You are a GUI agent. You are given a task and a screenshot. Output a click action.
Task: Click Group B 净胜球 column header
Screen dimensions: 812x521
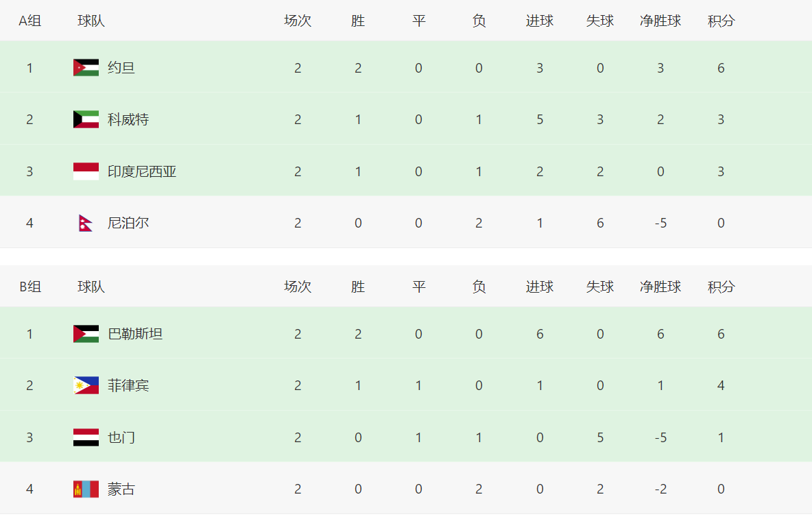click(x=660, y=287)
